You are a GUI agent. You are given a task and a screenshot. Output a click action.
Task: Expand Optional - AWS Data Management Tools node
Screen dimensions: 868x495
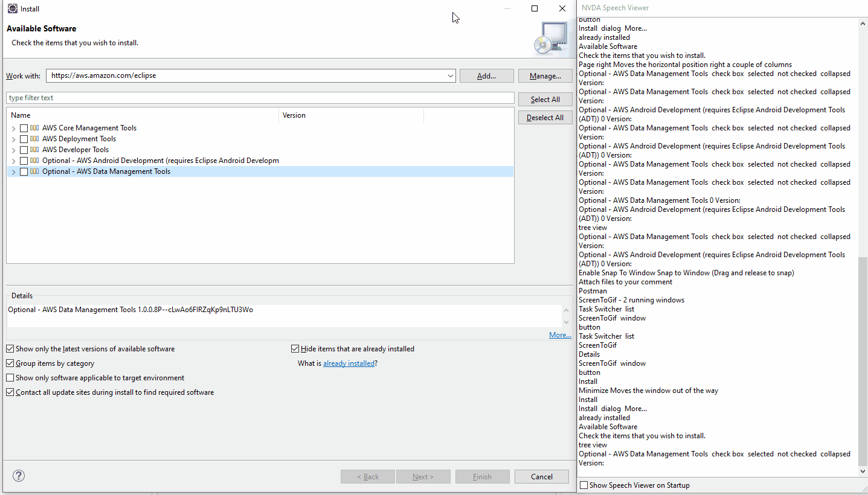tap(14, 171)
